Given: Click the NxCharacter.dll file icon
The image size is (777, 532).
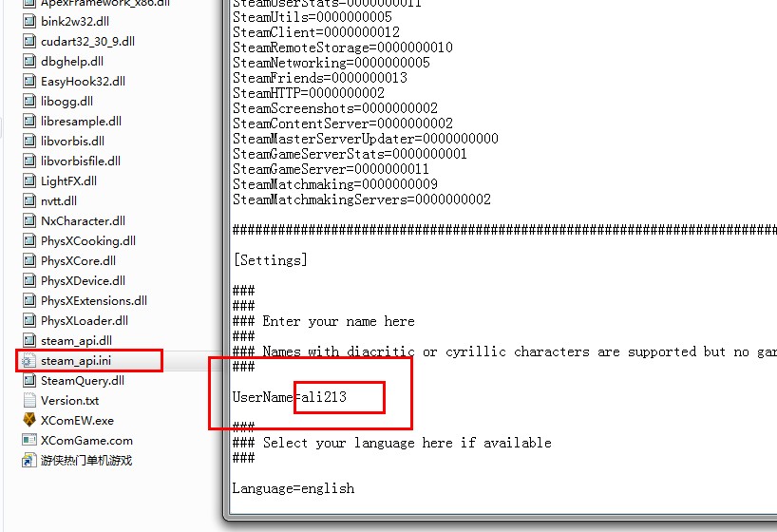Looking at the screenshot, I should tap(29, 220).
